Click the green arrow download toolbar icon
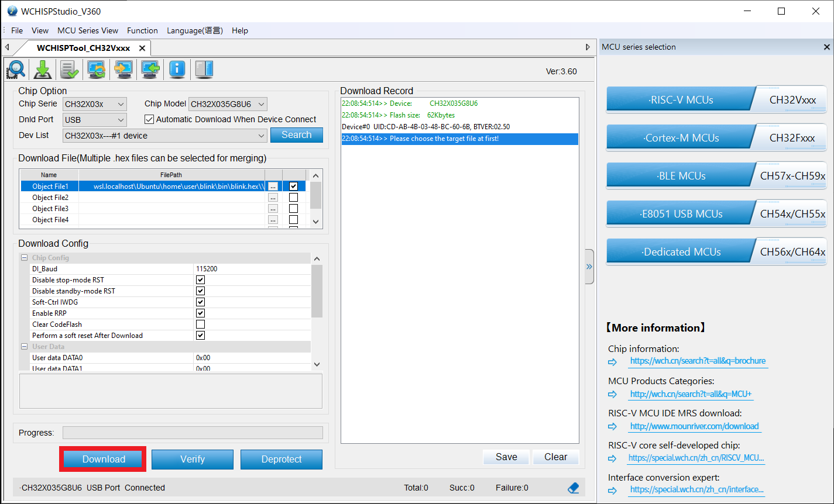The height and width of the screenshot is (504, 834). point(43,70)
